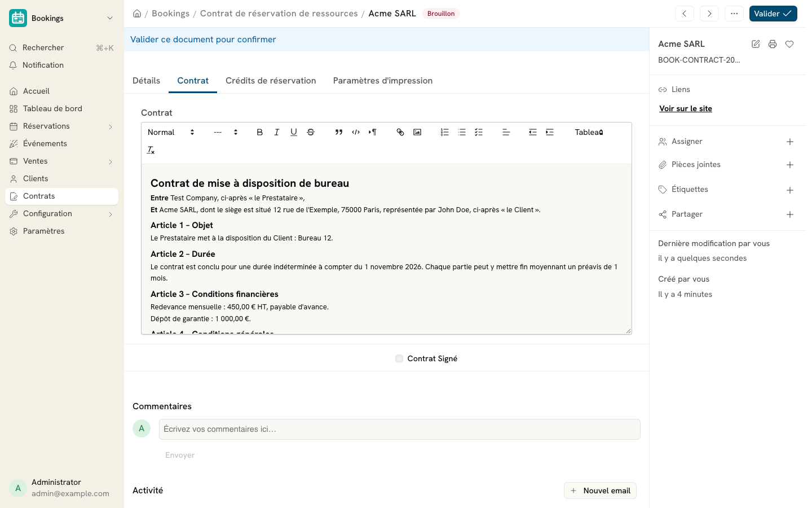Viewport: 812px width, 508px height.
Task: Create a numbered list
Action: 445,132
